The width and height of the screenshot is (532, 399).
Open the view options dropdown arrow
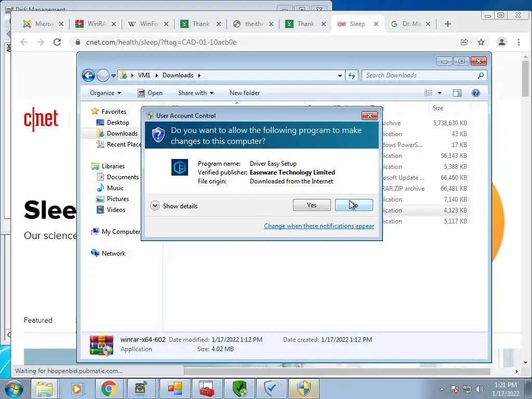click(x=440, y=93)
